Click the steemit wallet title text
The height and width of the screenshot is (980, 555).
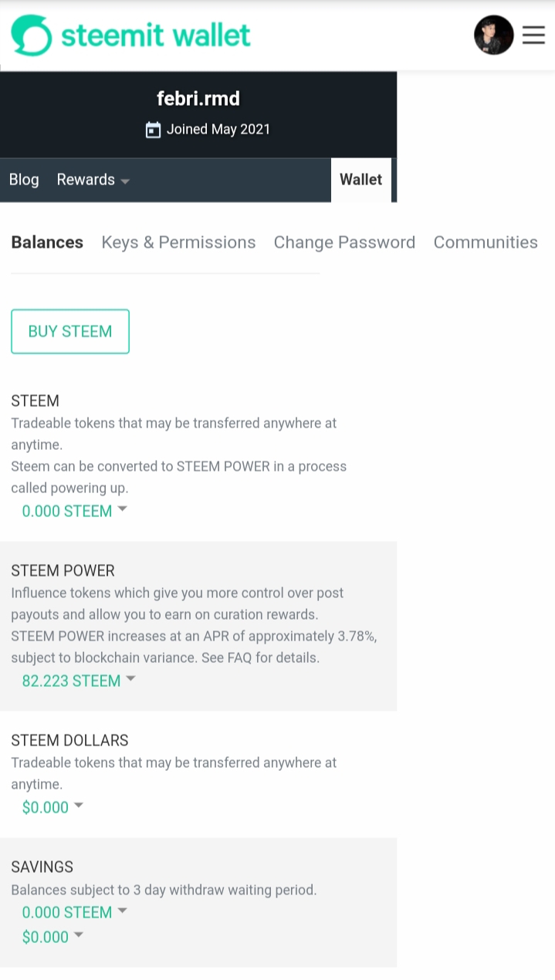point(156,35)
